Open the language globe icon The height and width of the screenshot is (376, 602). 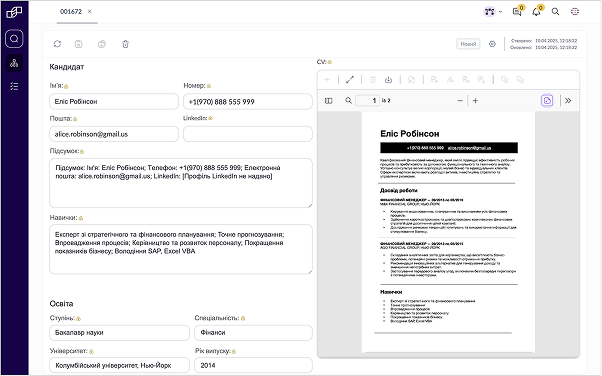[x=575, y=12]
